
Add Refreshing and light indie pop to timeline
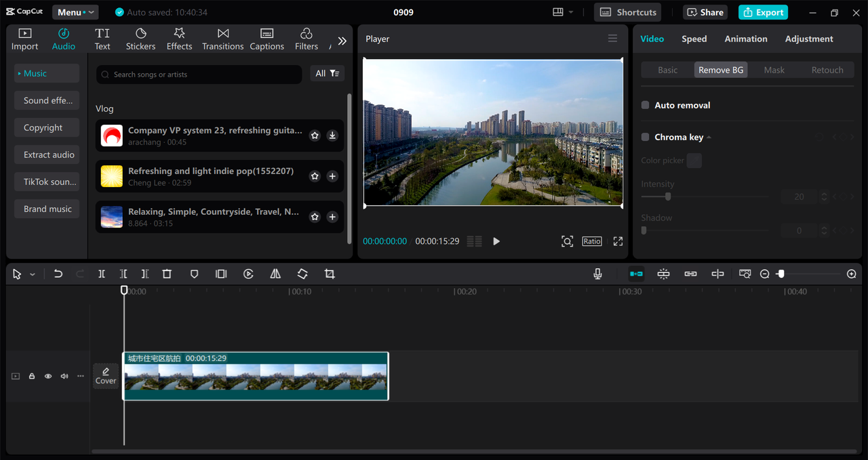[332, 176]
